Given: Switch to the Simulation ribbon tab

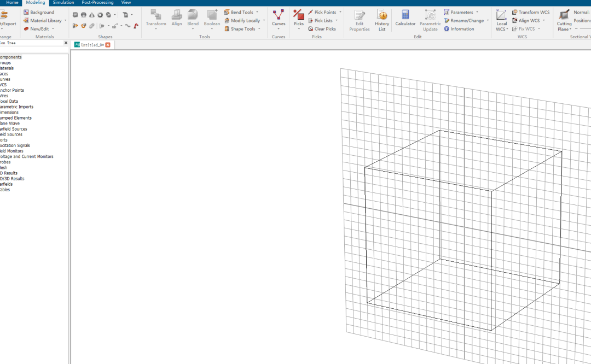Looking at the screenshot, I should click(x=63, y=3).
